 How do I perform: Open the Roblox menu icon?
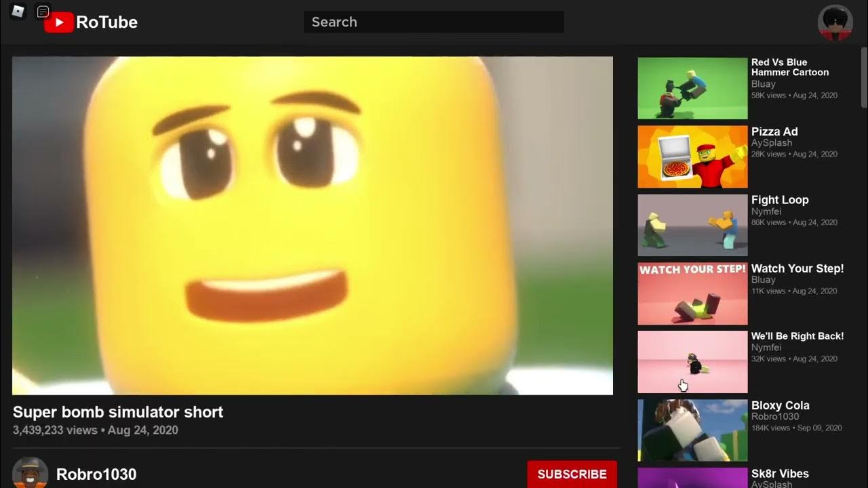click(18, 11)
